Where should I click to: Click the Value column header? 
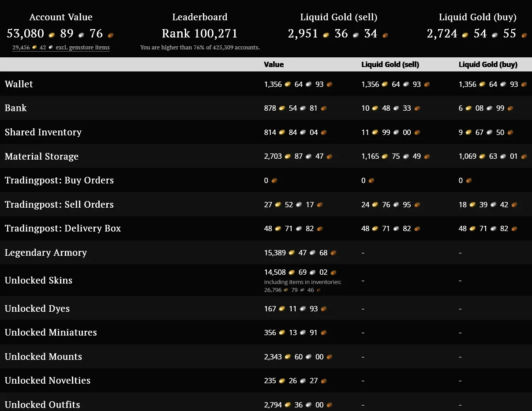pyautogui.click(x=274, y=64)
